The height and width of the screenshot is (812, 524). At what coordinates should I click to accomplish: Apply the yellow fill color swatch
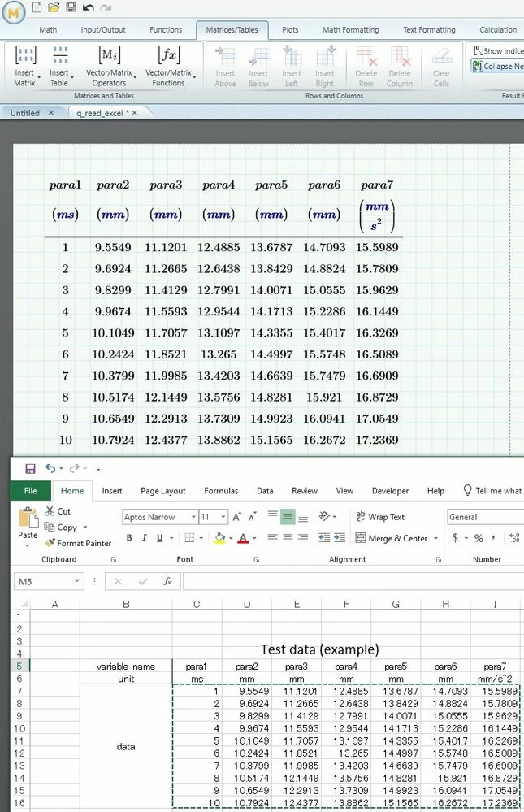(x=220, y=538)
